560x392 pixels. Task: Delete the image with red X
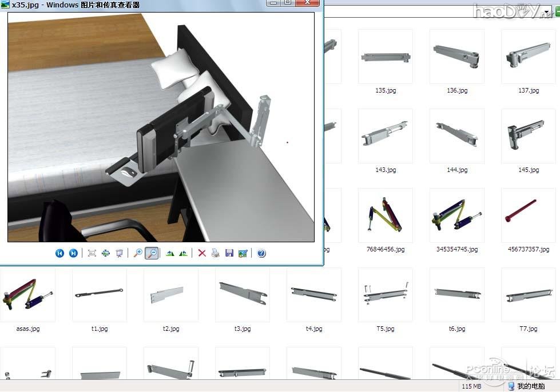click(x=202, y=253)
